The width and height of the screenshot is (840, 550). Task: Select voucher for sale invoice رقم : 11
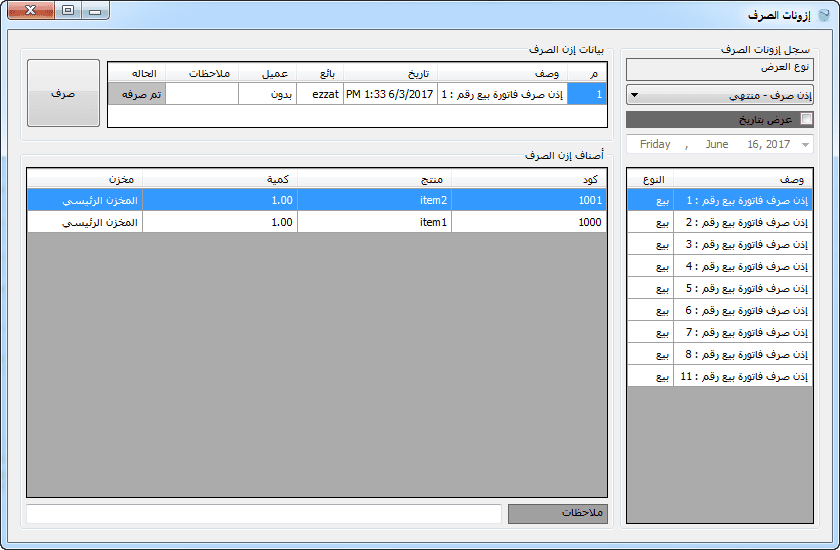tap(743, 376)
